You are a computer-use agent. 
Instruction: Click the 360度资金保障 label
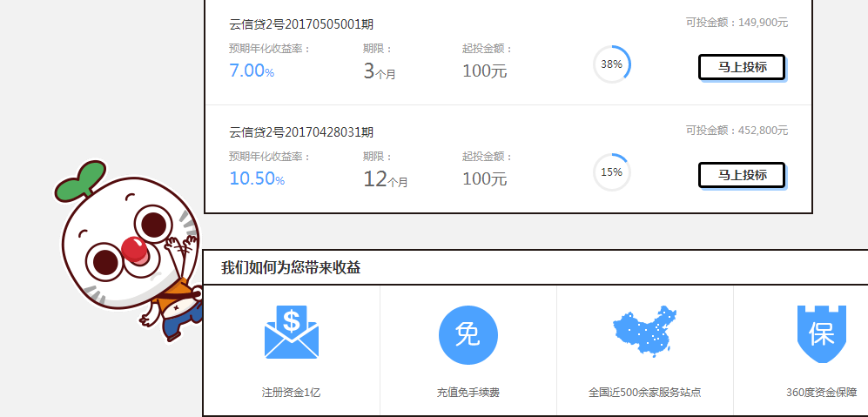[x=822, y=393]
